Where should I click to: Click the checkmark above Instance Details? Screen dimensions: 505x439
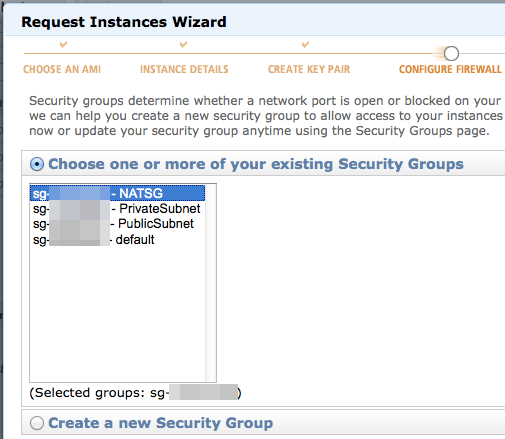(x=183, y=44)
